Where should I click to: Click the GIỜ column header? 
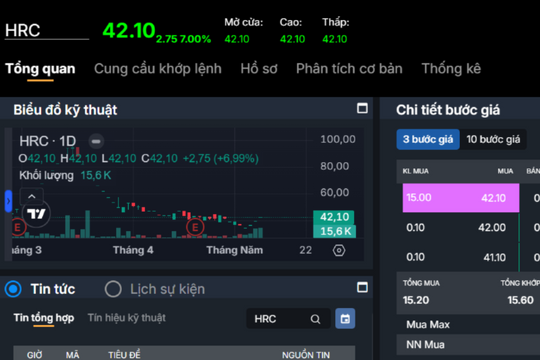[34, 355]
